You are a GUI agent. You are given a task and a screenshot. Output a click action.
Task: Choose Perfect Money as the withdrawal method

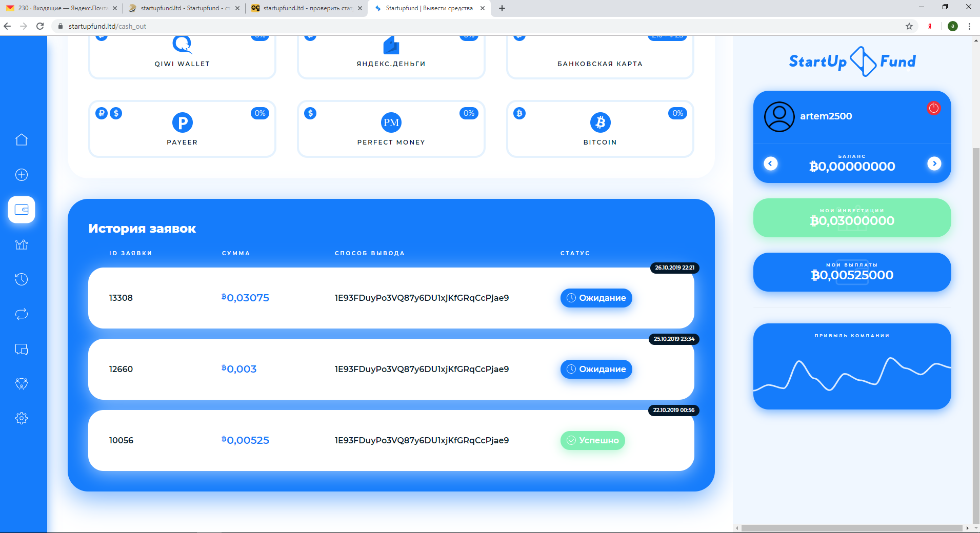coord(391,129)
